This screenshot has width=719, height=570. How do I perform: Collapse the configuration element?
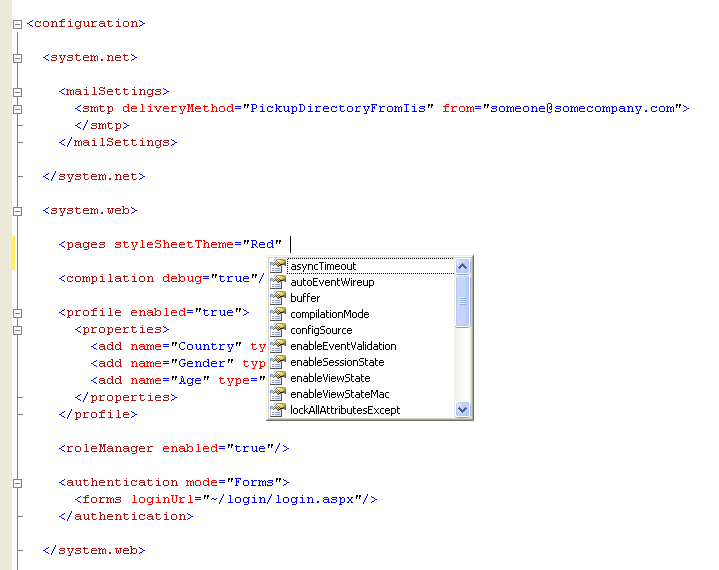pos(17,24)
